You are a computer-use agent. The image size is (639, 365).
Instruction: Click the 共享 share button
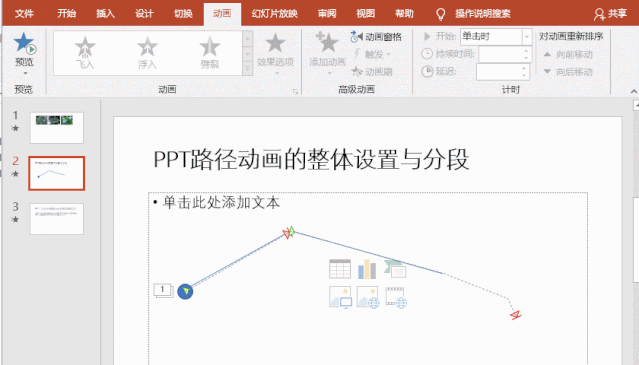pos(610,13)
